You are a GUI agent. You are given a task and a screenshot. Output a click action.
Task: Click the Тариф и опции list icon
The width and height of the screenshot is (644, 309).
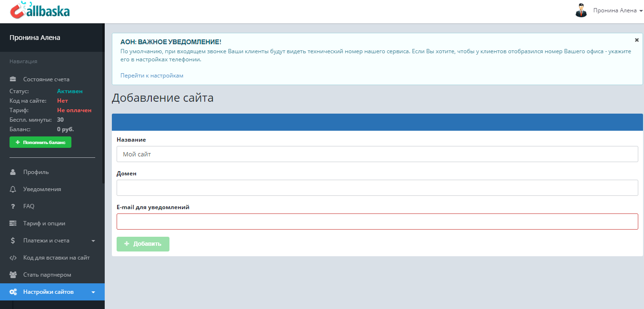tap(13, 223)
